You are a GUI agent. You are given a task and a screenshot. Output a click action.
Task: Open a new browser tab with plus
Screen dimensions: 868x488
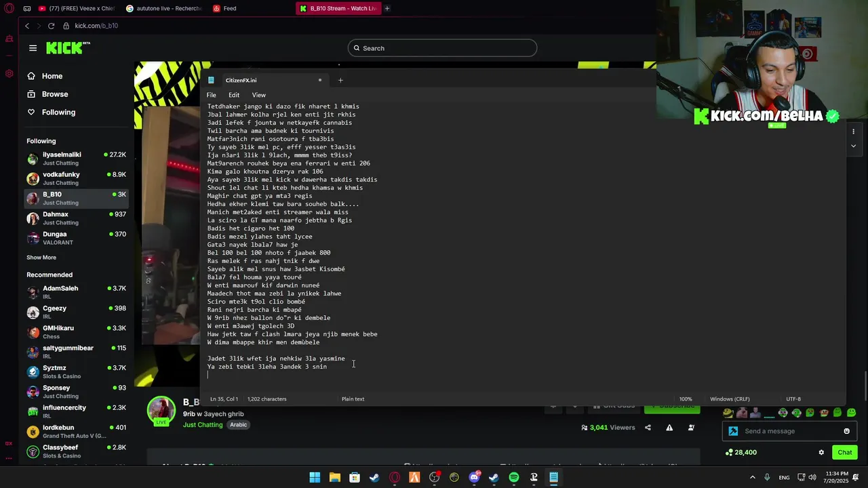point(387,8)
